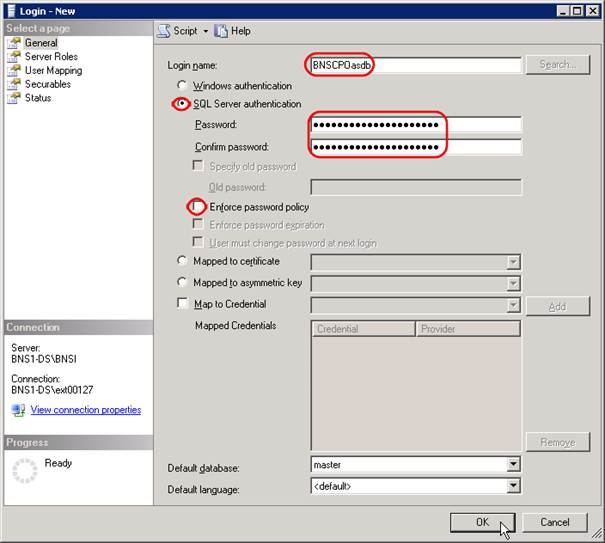This screenshot has height=543, width=605.
Task: Click the Remove credential button
Action: click(x=558, y=442)
